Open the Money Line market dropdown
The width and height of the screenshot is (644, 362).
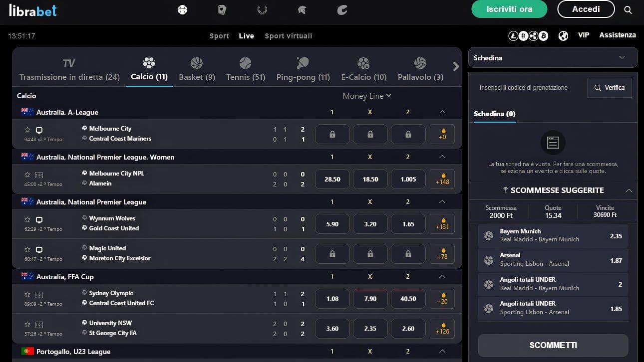tap(367, 96)
